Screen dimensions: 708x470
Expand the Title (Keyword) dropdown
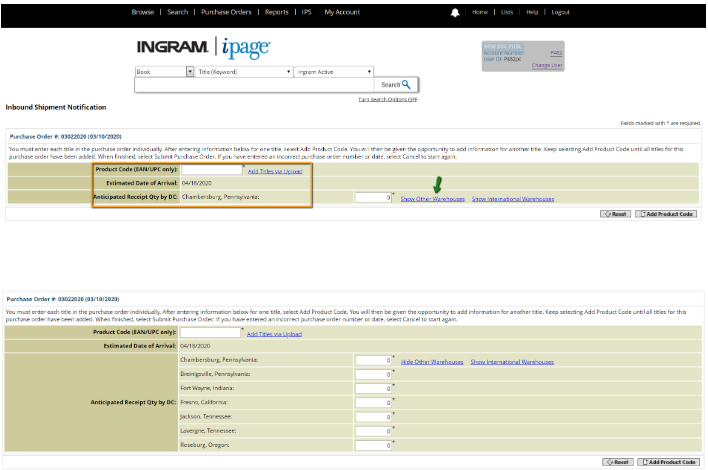(244, 72)
